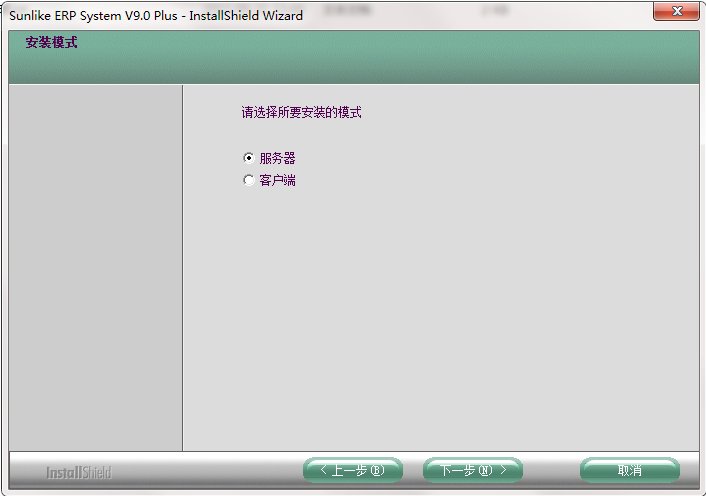Proceed with the 下一步 button
Viewport: 706px width, 496px height.
click(472, 470)
